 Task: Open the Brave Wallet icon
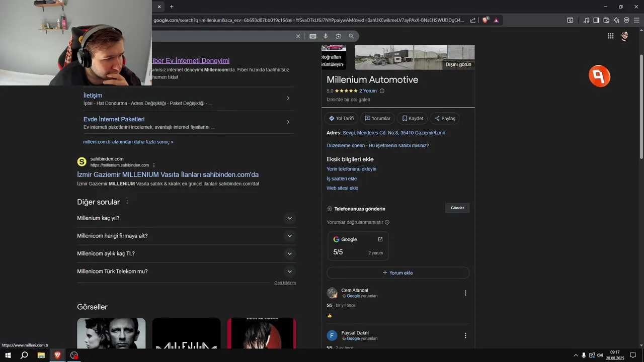(606, 20)
